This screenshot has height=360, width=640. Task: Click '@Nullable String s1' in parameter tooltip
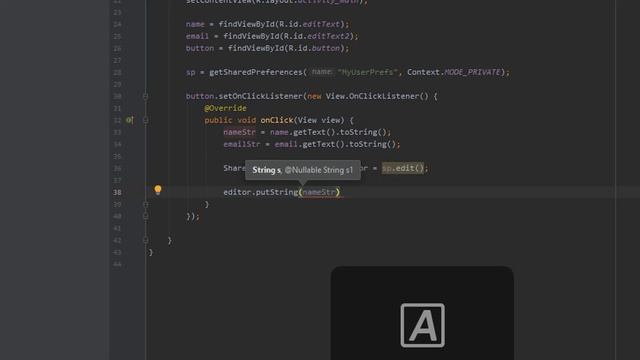318,170
